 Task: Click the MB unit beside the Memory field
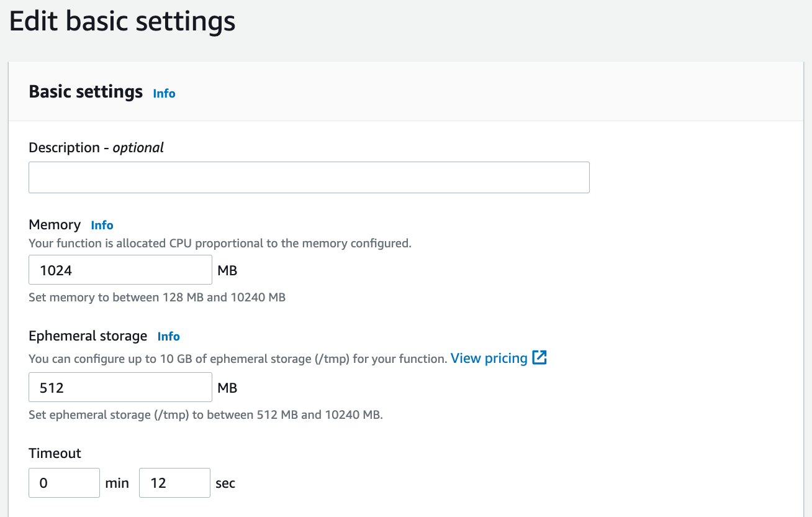(227, 271)
